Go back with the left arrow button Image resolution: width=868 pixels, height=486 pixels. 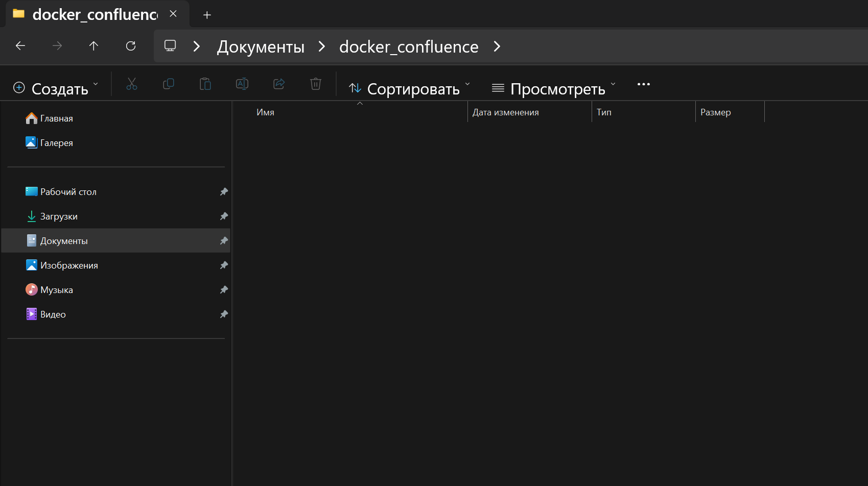[x=20, y=46]
